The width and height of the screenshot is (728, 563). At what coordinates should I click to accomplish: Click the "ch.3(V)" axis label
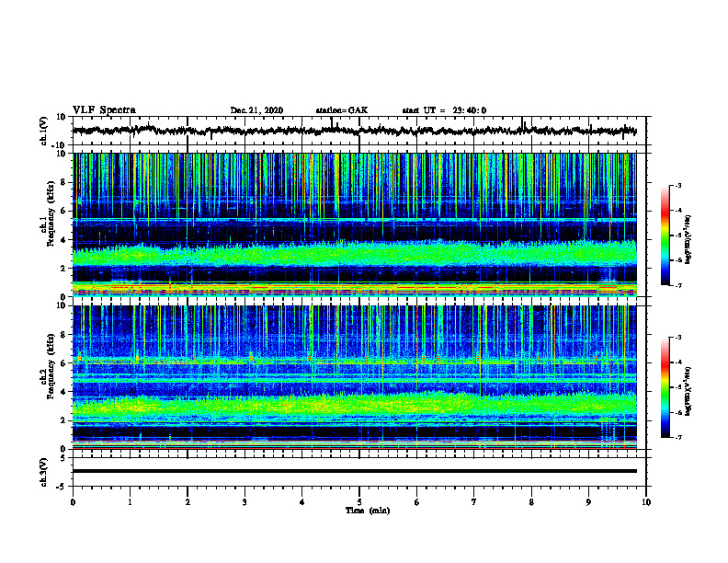[x=44, y=473]
